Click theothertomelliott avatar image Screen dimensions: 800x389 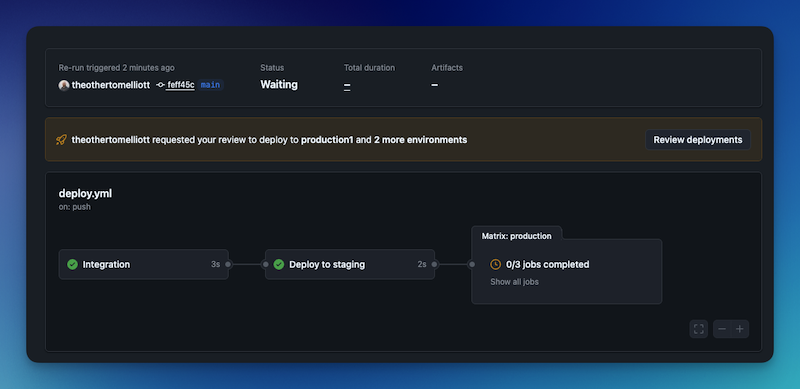coord(64,85)
